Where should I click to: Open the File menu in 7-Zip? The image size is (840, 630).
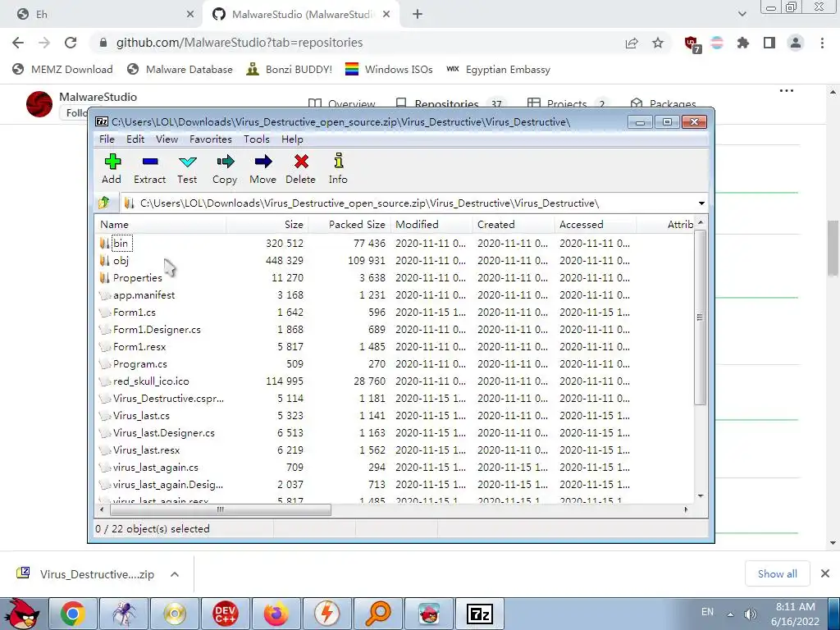[x=107, y=139]
